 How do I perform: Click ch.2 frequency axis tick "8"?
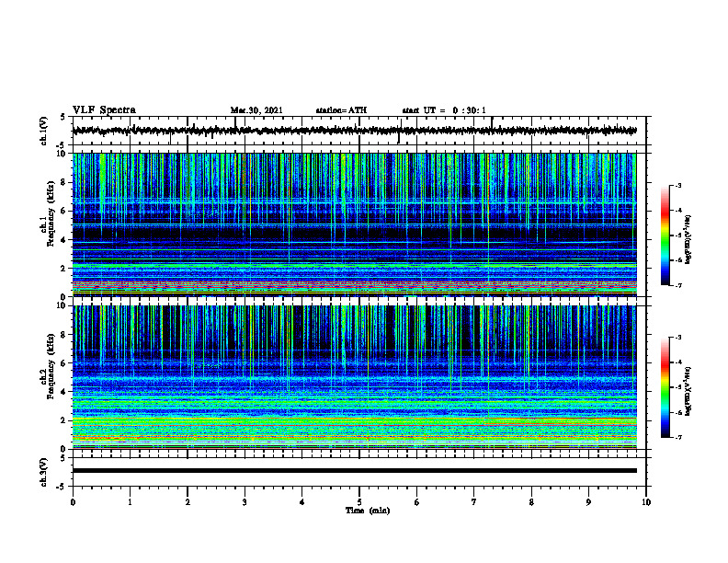click(64, 335)
